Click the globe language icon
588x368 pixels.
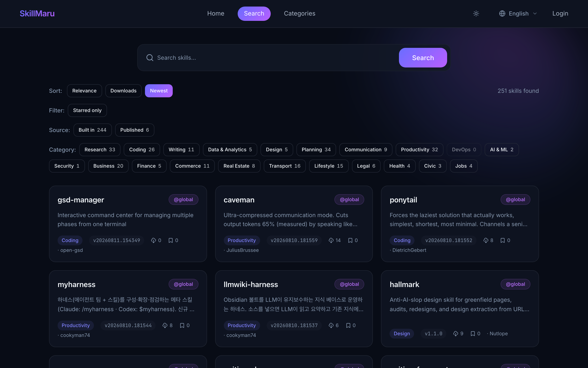pyautogui.click(x=502, y=14)
